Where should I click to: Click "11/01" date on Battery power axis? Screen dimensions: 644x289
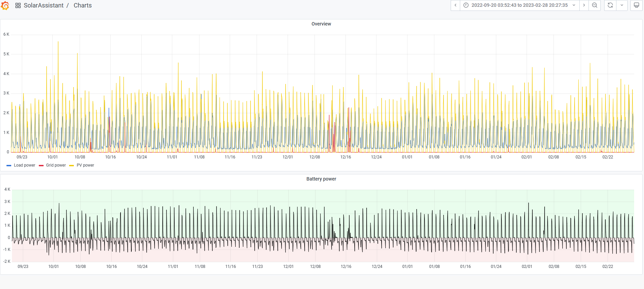pyautogui.click(x=173, y=267)
